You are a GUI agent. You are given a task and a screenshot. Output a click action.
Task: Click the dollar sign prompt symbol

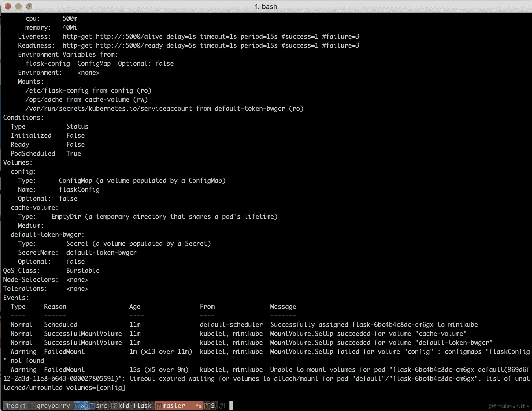(213, 405)
